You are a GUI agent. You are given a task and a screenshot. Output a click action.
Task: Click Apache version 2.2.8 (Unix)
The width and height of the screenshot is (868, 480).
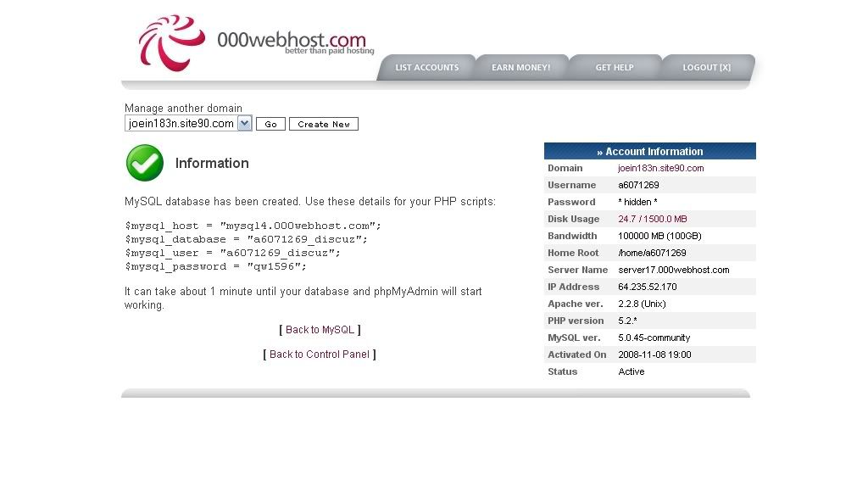tap(643, 304)
